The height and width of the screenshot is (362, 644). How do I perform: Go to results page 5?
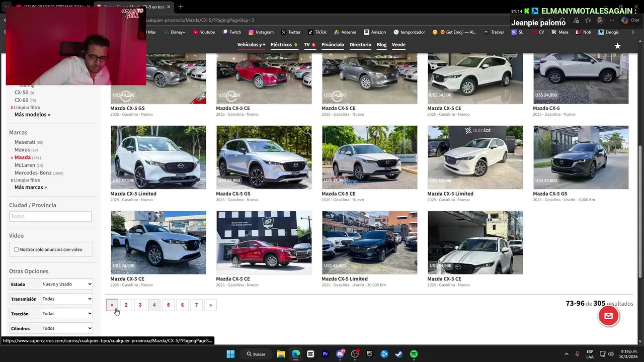pyautogui.click(x=168, y=305)
